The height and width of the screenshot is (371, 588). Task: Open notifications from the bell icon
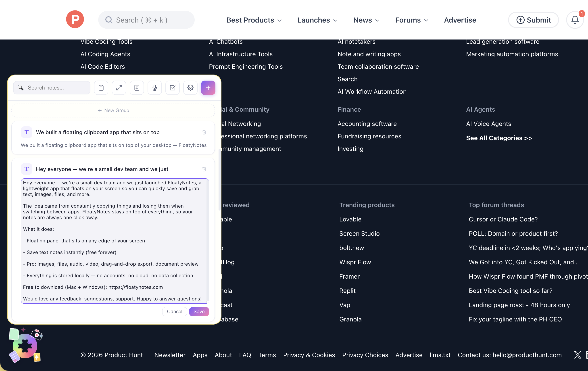[575, 20]
